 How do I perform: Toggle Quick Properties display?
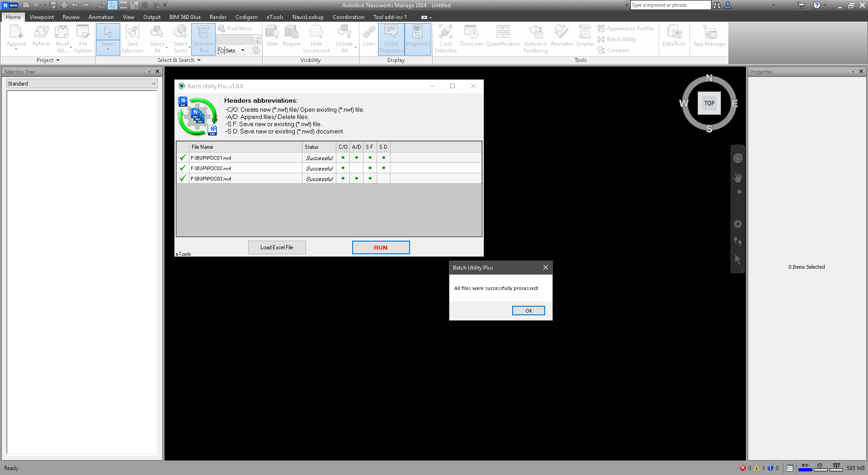coord(391,39)
